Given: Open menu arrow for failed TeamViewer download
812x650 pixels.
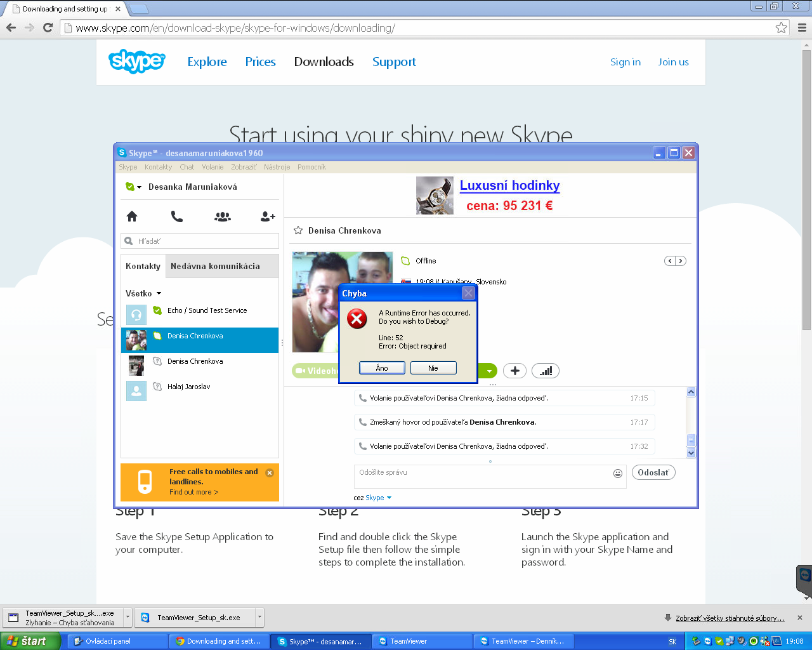Looking at the screenshot, I should point(128,617).
